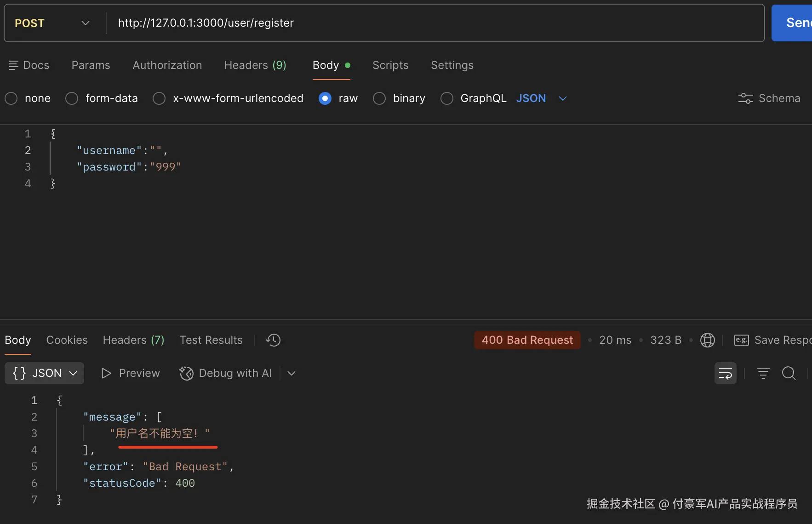Viewport: 812px width, 524px height.
Task: Click the Schema button label
Action: (x=779, y=98)
